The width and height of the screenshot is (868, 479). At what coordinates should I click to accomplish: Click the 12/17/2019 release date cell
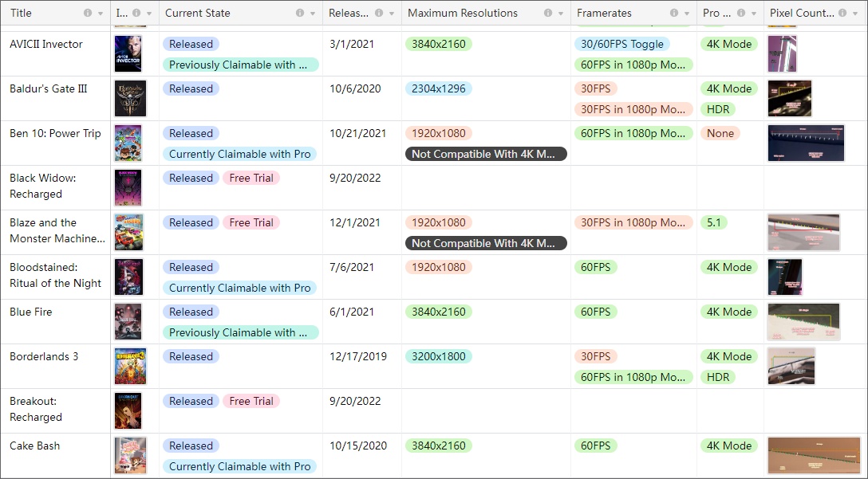(x=362, y=366)
